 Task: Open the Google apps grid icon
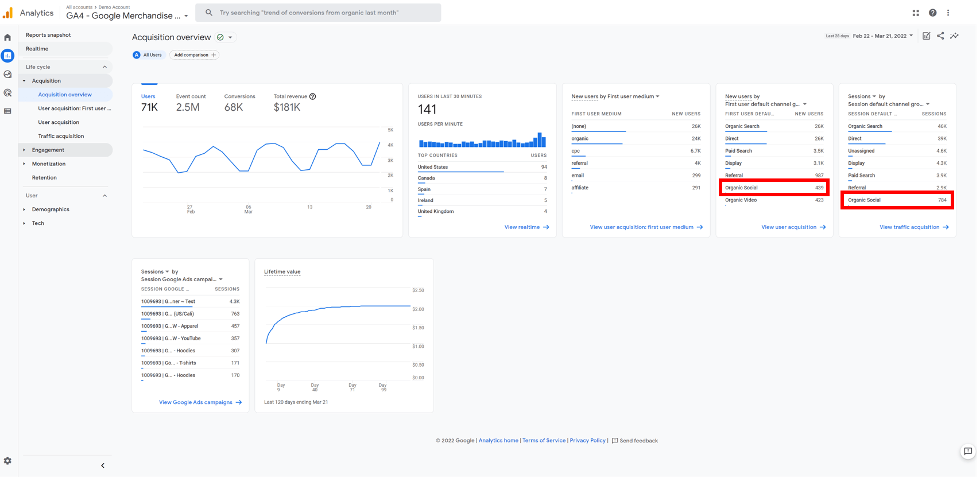(x=916, y=13)
